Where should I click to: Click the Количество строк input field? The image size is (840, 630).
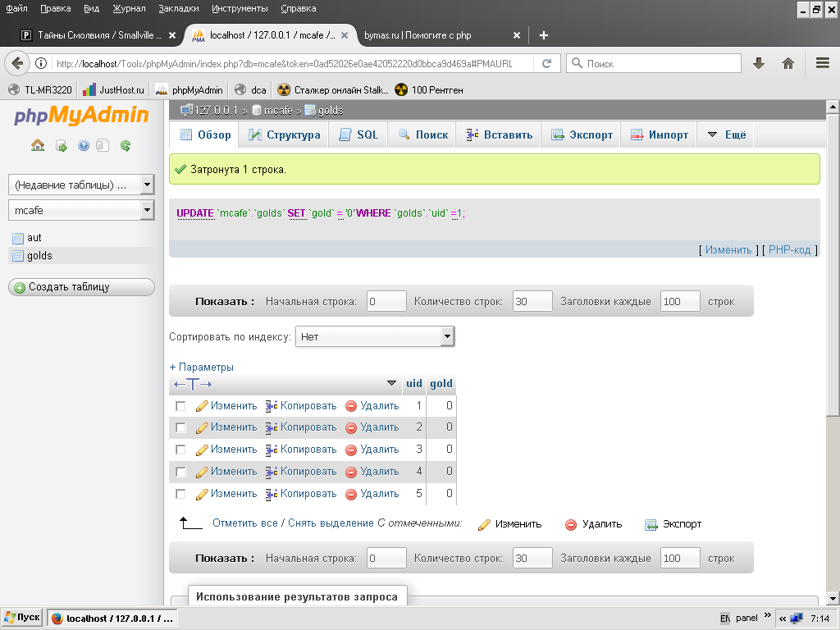click(532, 301)
